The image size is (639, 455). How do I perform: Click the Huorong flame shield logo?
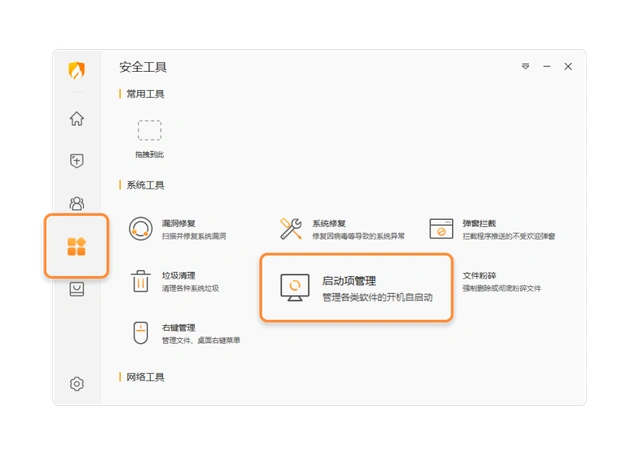click(x=77, y=71)
